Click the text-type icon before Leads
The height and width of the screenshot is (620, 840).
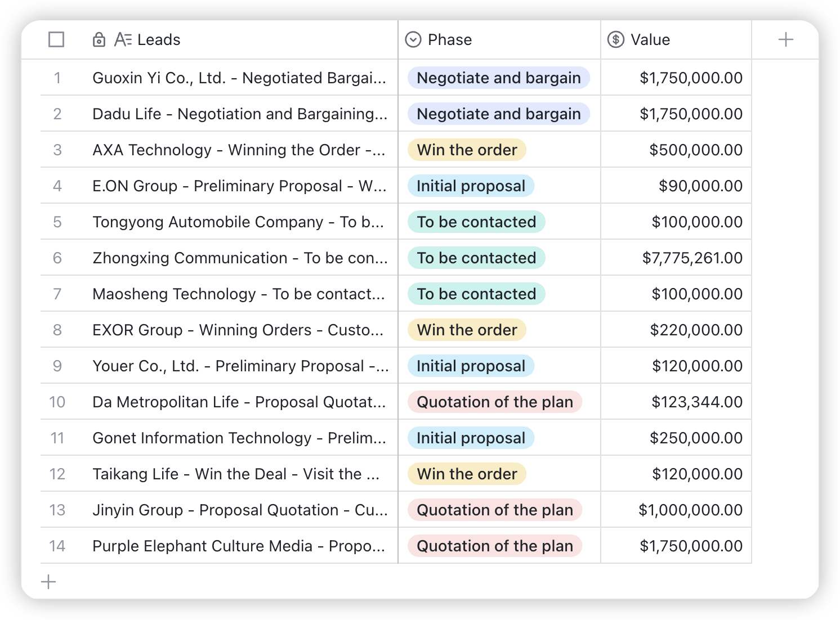(123, 39)
